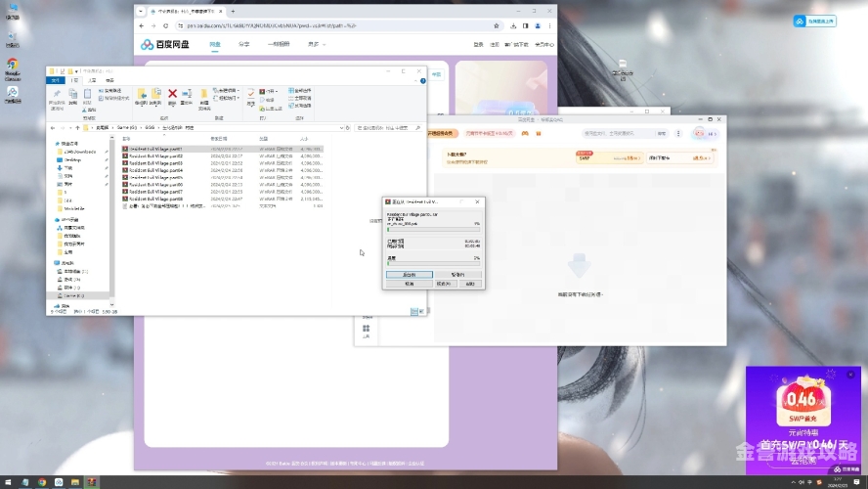This screenshot has width=868, height=489.
Task: Select the 一刻相册 tab on Baidu page
Action: point(279,44)
